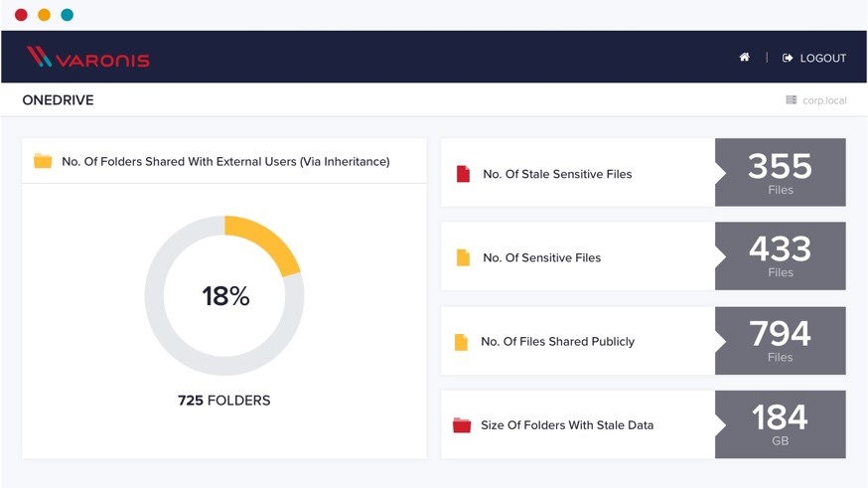
Task: Click the ONEDRIVE heading
Action: 59,100
